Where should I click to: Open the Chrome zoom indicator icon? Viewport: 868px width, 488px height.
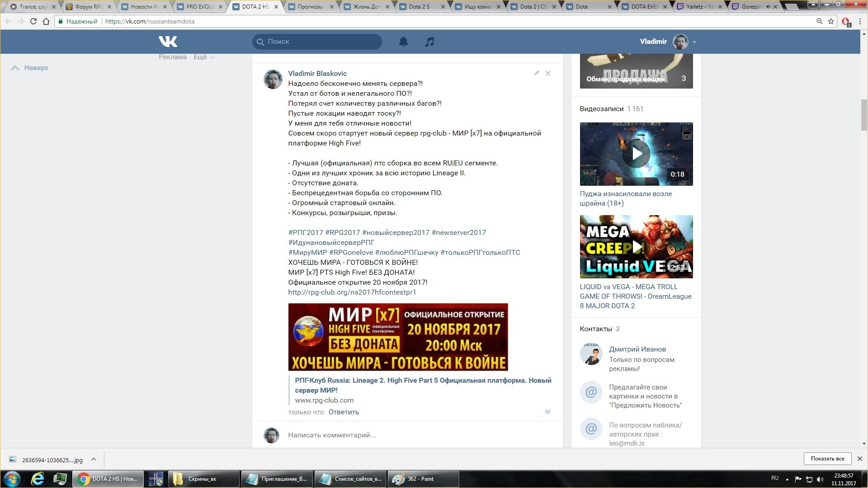click(x=819, y=21)
